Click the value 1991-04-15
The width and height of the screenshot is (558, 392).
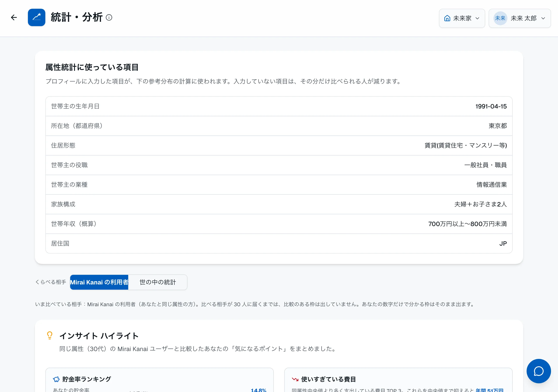coord(491,106)
